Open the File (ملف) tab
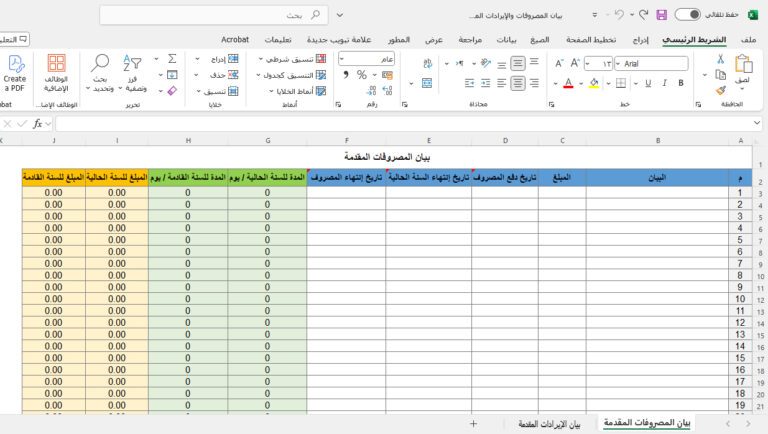Viewport: 768px width, 434px height. point(748,39)
